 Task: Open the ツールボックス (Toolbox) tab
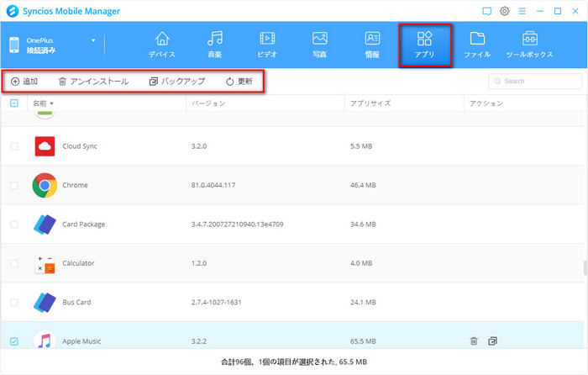(x=529, y=45)
